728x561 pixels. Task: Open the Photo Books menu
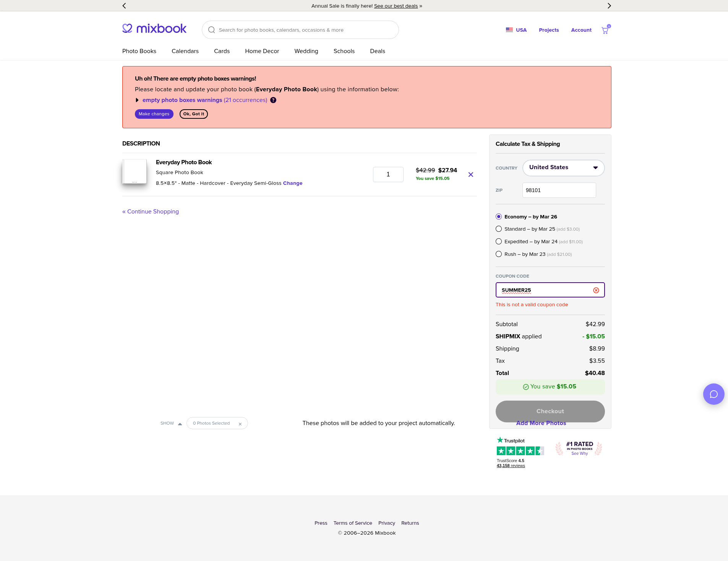click(x=139, y=51)
